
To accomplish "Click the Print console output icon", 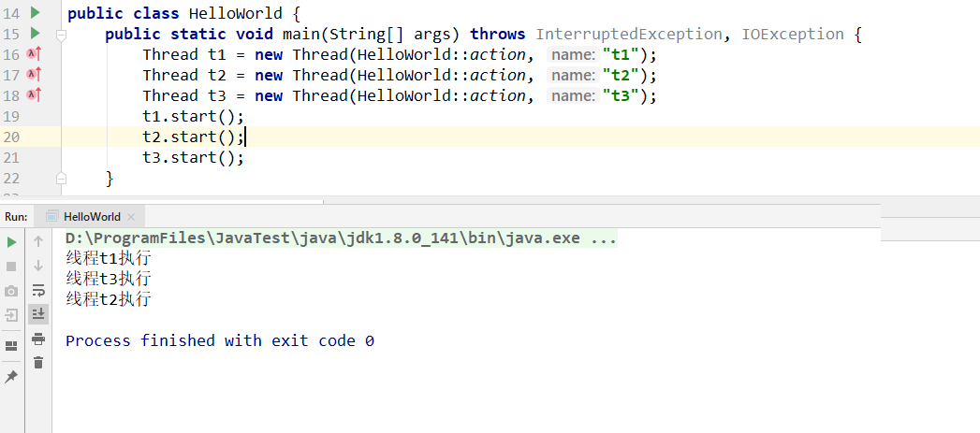I will tap(38, 339).
